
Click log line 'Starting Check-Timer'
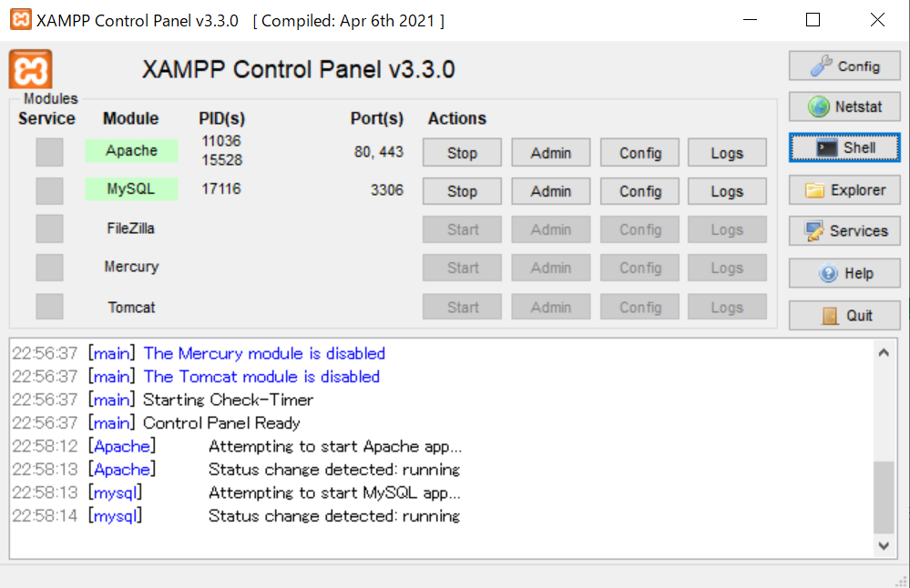pyautogui.click(x=228, y=400)
